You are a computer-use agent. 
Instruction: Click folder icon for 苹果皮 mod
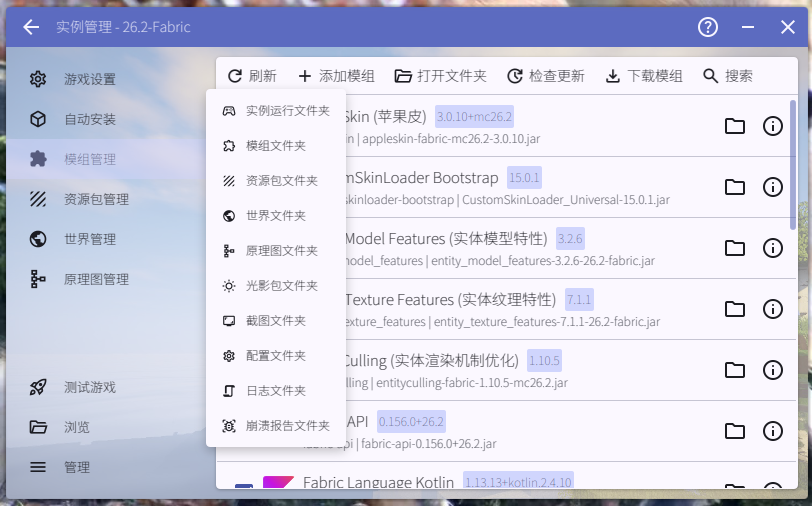coord(734,126)
